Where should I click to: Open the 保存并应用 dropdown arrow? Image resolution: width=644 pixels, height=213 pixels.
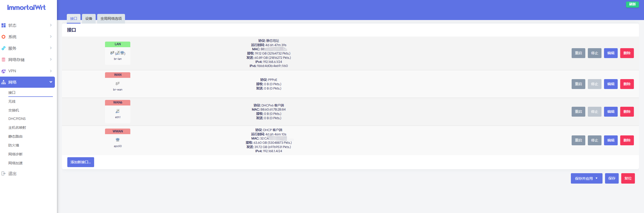click(x=596, y=178)
